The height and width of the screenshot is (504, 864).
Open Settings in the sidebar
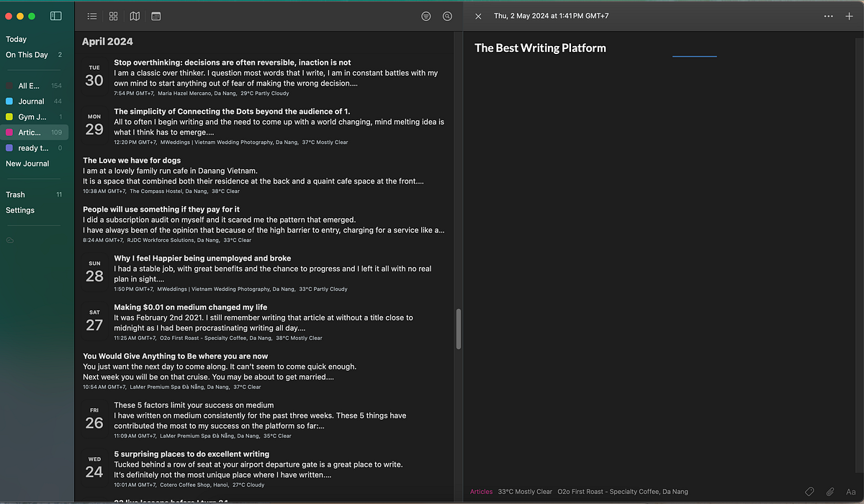pos(20,210)
